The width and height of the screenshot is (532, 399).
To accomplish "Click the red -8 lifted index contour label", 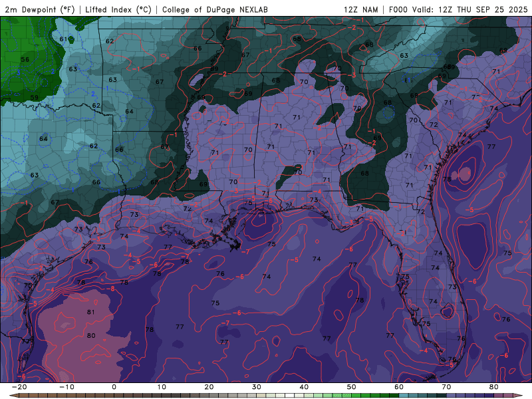I will point(110,289).
